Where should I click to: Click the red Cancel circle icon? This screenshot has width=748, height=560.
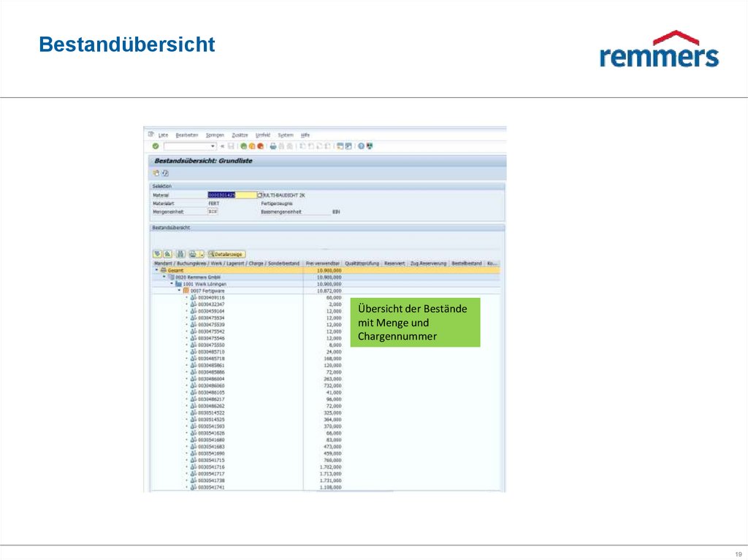(260, 146)
